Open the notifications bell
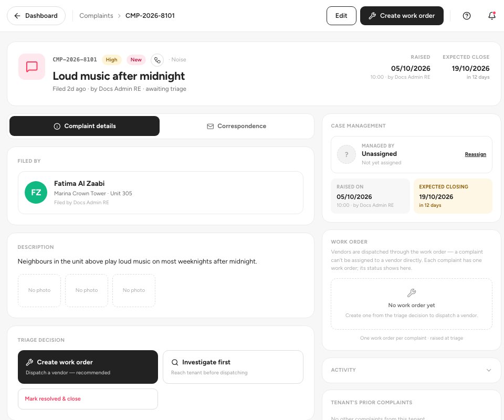The width and height of the screenshot is (504, 420). 492,16
